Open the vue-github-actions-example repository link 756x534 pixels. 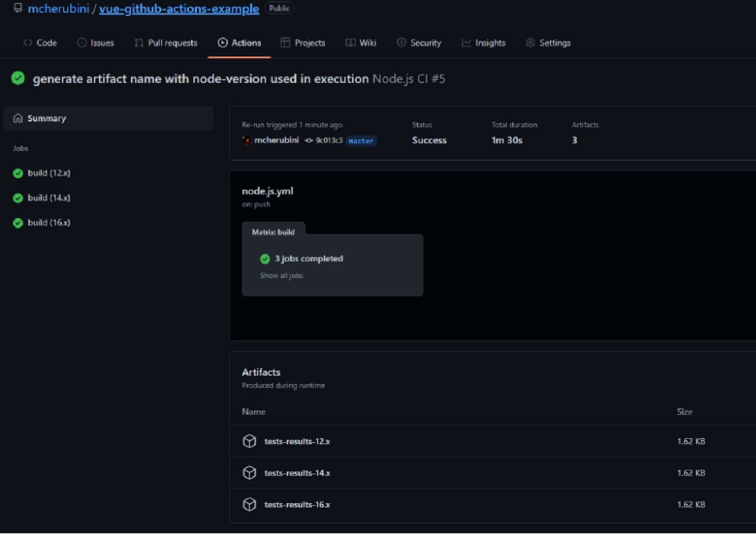point(179,9)
